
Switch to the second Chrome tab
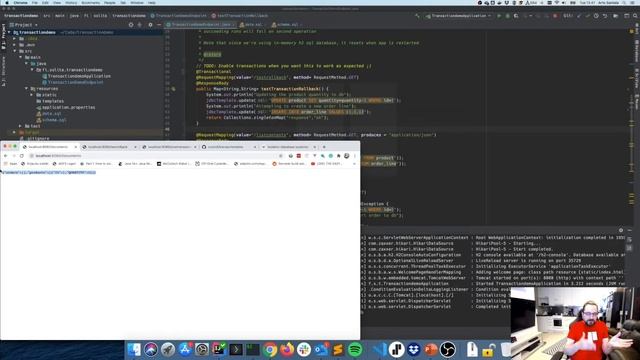(108, 147)
